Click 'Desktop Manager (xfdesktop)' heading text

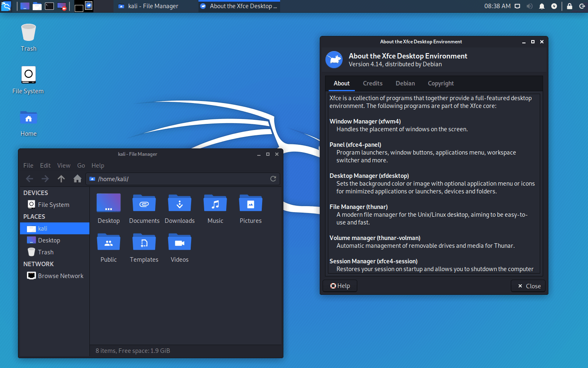point(369,176)
